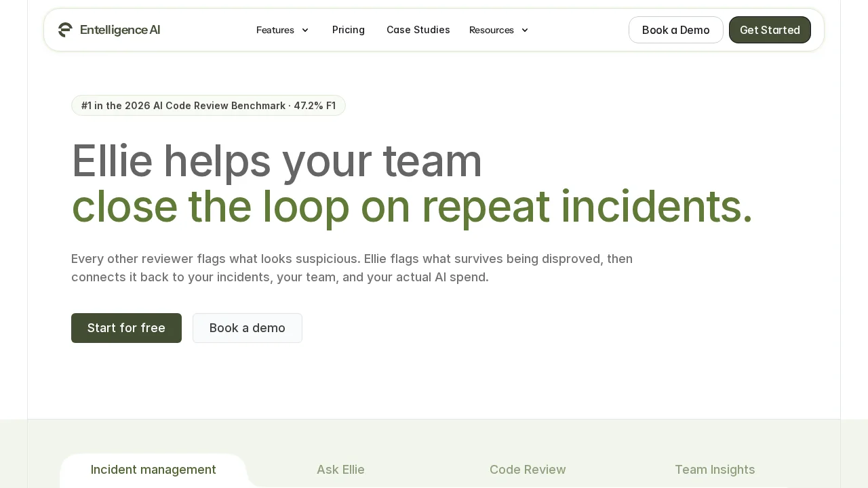Viewport: 868px width, 488px height.
Task: Switch to the Code Review tab
Action: (x=528, y=470)
